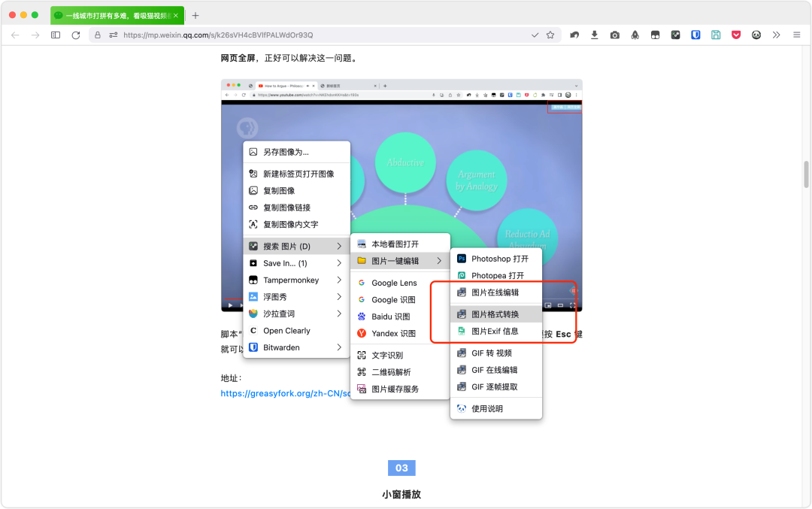The width and height of the screenshot is (812, 509).
Task: Expand the 图片一键编辑 folder submenu arrow
Action: (439, 260)
